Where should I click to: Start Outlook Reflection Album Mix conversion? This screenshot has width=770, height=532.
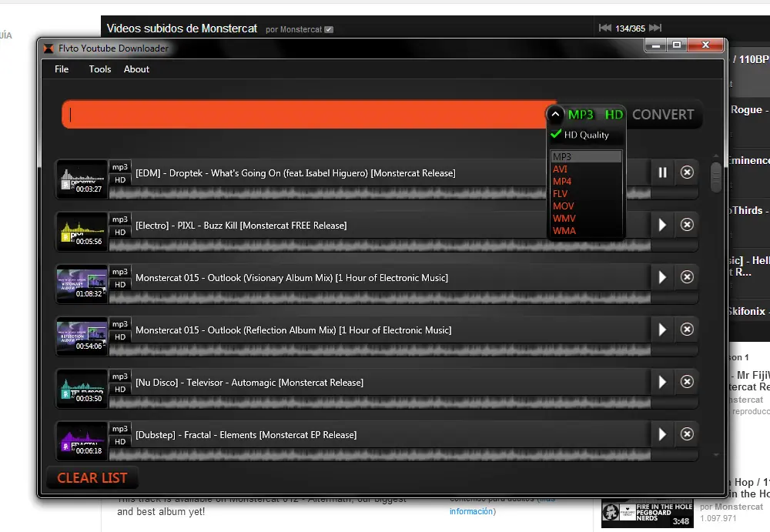tap(662, 330)
